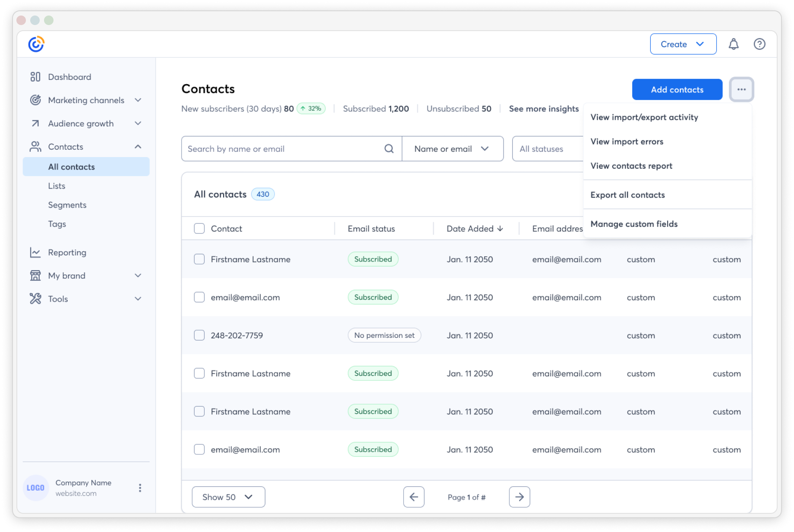Choose Manage custom fields from menu
794x532 pixels.
(634, 224)
